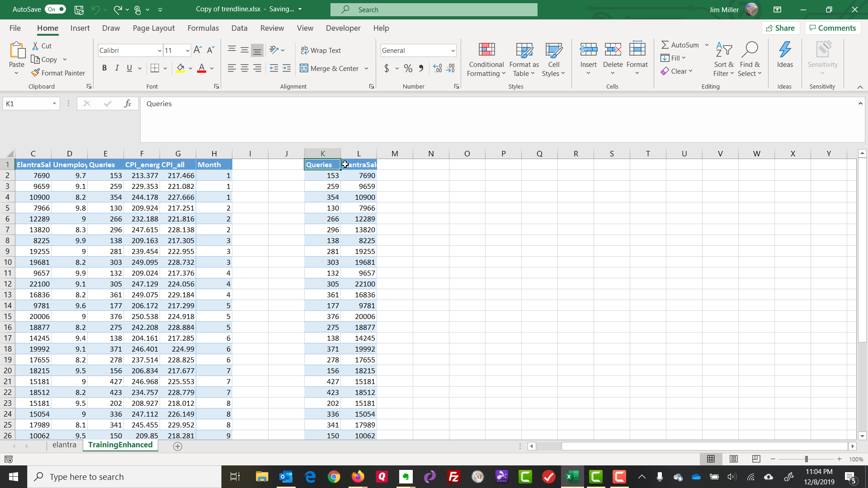Click the Percent Style icon
Screen dimensions: 868x488
(408, 68)
